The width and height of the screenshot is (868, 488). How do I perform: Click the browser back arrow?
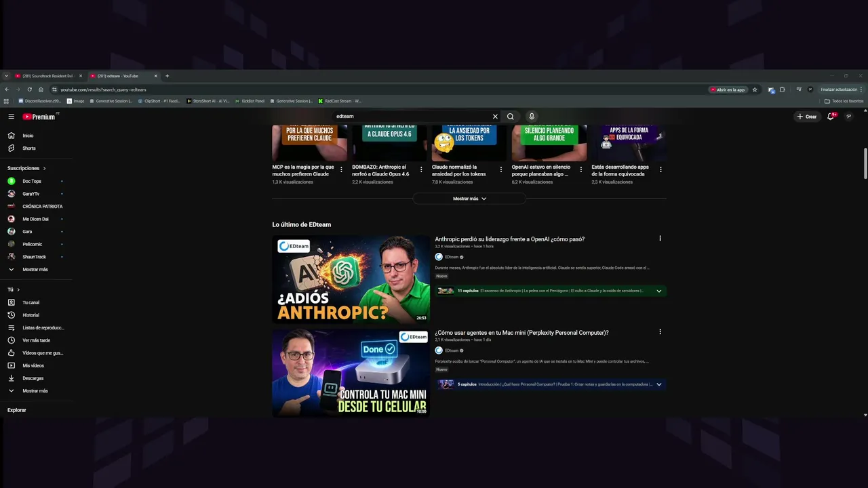click(x=7, y=89)
